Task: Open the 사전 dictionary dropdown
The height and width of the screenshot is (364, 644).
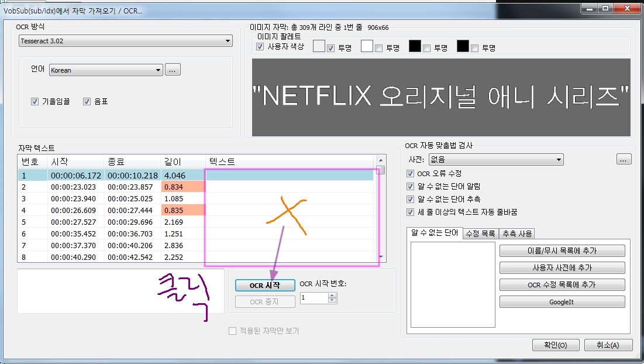Action: tap(496, 159)
